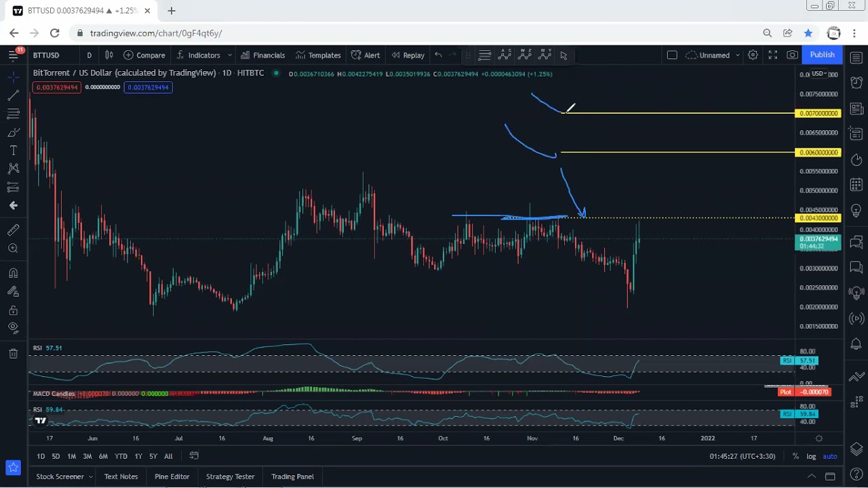Select the arrow cursor in floating toolbar
The height and width of the screenshot is (488, 868).
(x=564, y=56)
